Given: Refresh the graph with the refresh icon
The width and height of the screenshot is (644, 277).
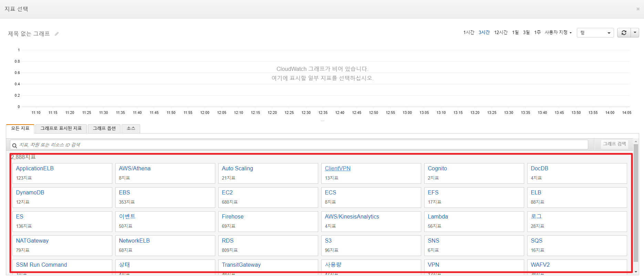Looking at the screenshot, I should pos(624,33).
